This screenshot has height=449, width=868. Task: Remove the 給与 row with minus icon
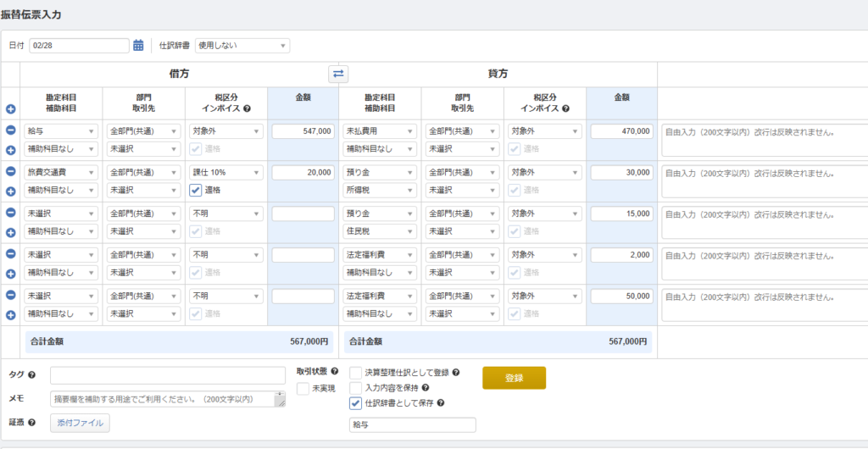[10, 130]
